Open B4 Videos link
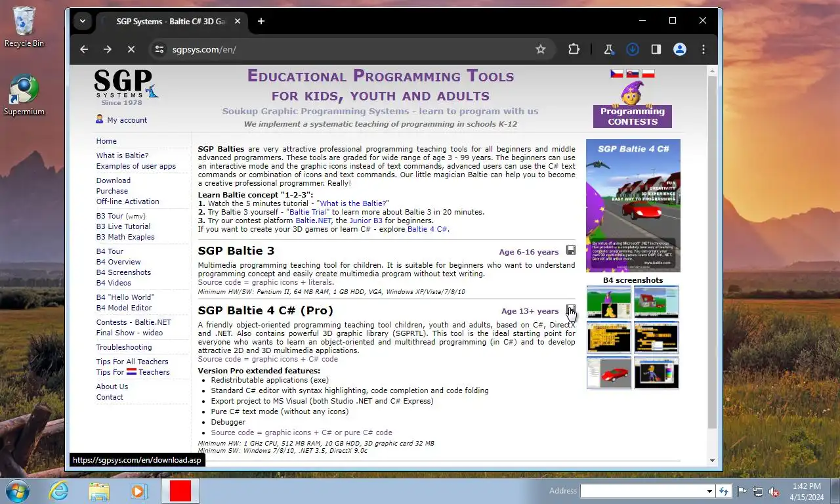This screenshot has height=504, width=840. pos(114,283)
